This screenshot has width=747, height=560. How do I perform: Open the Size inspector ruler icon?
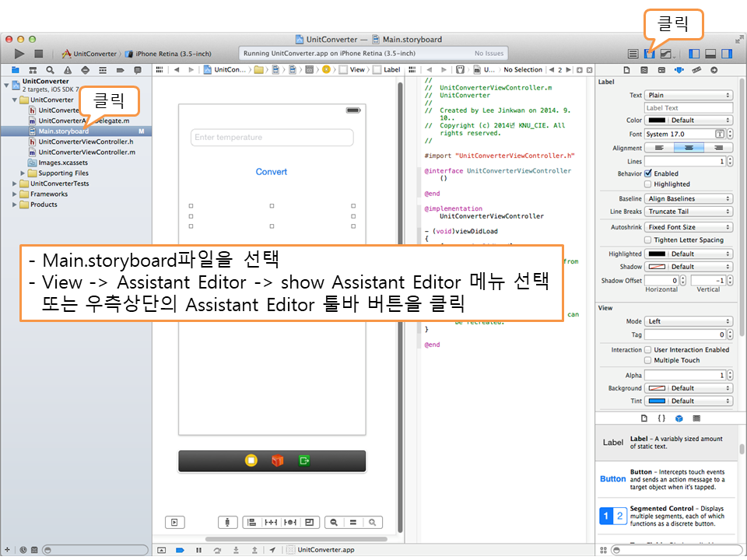tap(696, 70)
